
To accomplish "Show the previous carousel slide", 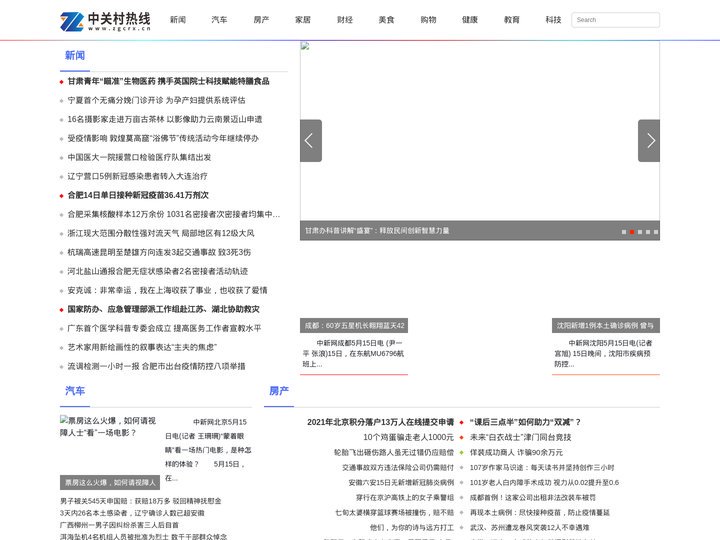I will (x=311, y=141).
